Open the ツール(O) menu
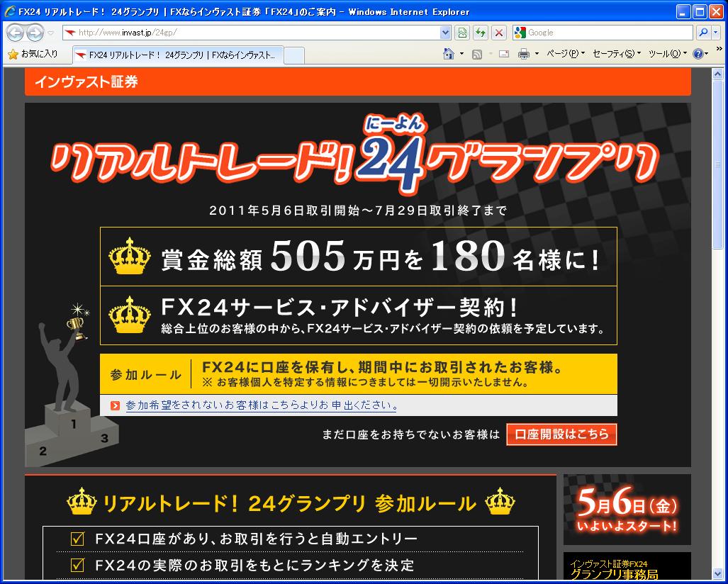This screenshot has width=728, height=584. 668,54
